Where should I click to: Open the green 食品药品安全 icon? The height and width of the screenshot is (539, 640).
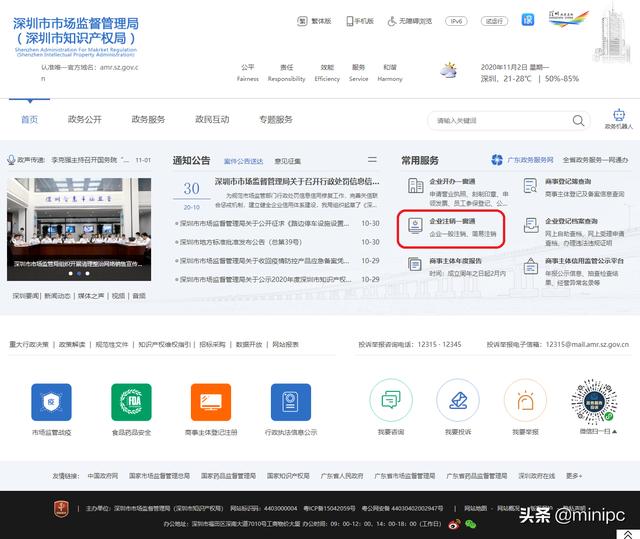coord(132,403)
